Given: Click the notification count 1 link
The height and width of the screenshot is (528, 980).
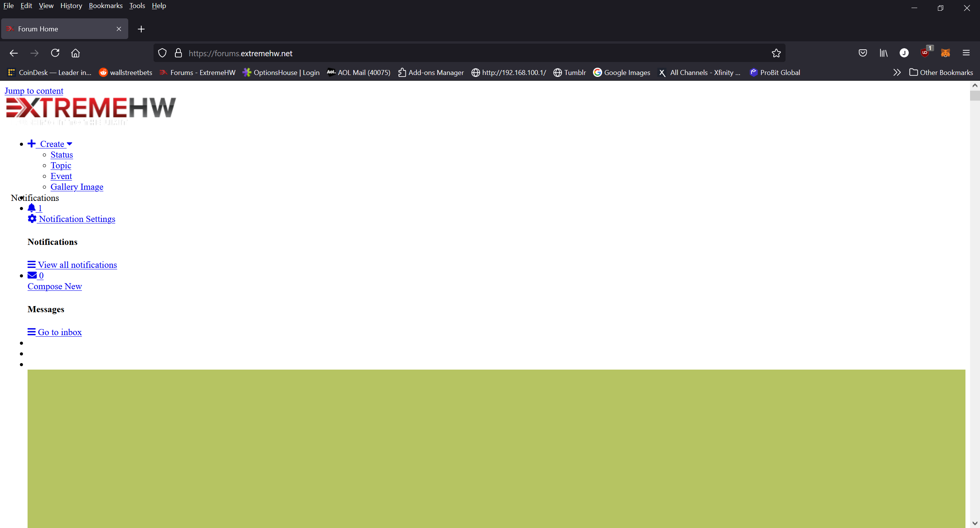Looking at the screenshot, I should [x=40, y=208].
